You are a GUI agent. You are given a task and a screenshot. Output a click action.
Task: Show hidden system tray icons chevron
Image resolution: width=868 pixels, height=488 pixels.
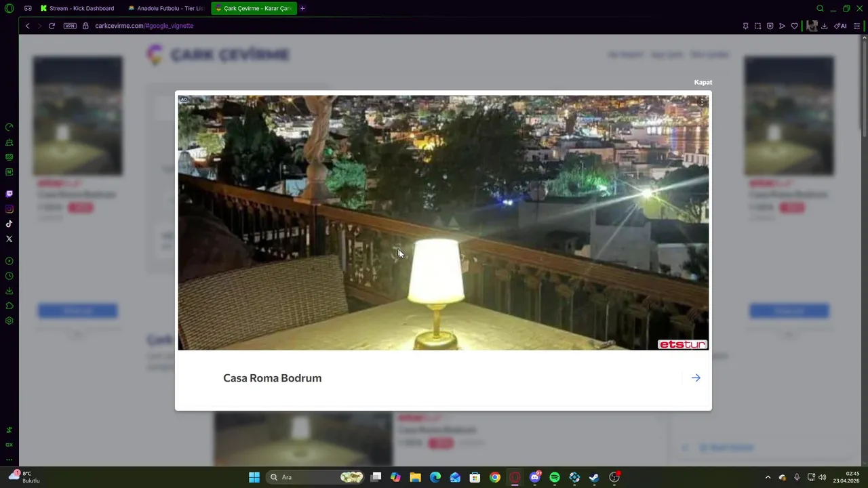(x=768, y=477)
